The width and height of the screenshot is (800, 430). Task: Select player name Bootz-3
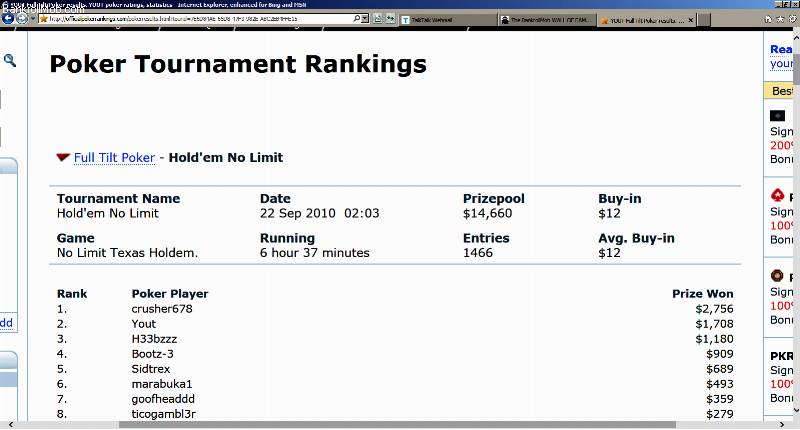coord(153,354)
